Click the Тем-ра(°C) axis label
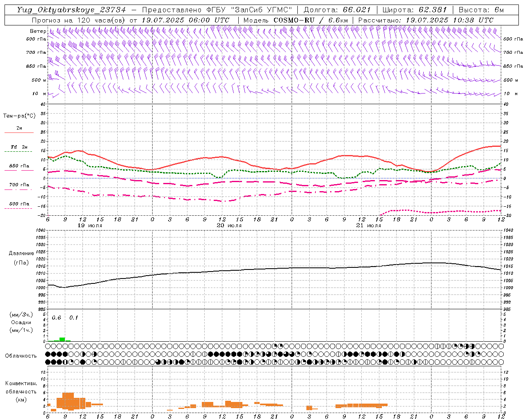The width and height of the screenshot is (525, 420). coord(19,116)
